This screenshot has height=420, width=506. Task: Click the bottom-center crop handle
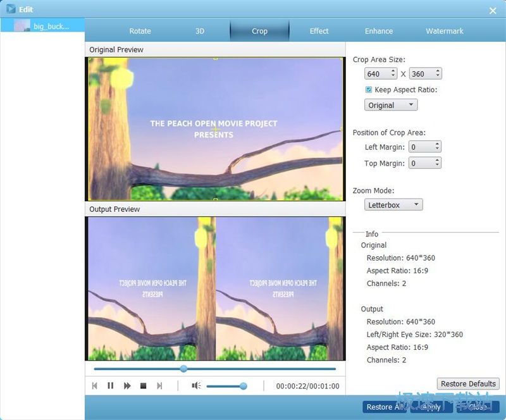tap(215, 199)
